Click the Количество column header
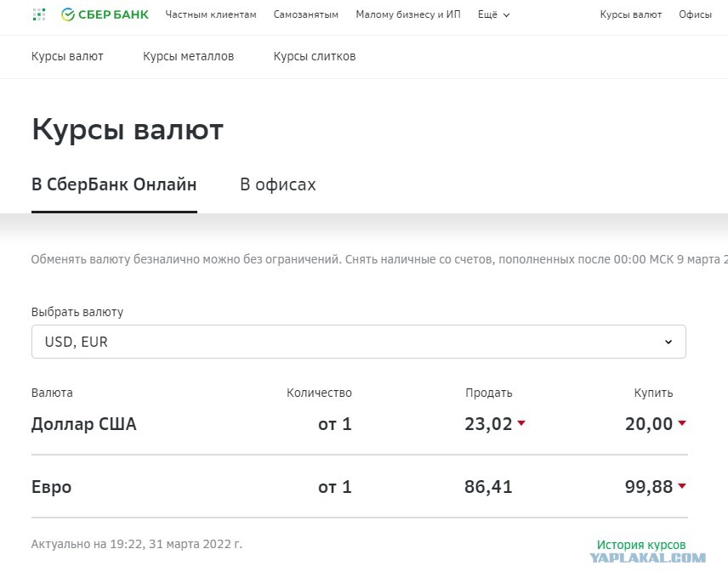 pyautogui.click(x=319, y=393)
